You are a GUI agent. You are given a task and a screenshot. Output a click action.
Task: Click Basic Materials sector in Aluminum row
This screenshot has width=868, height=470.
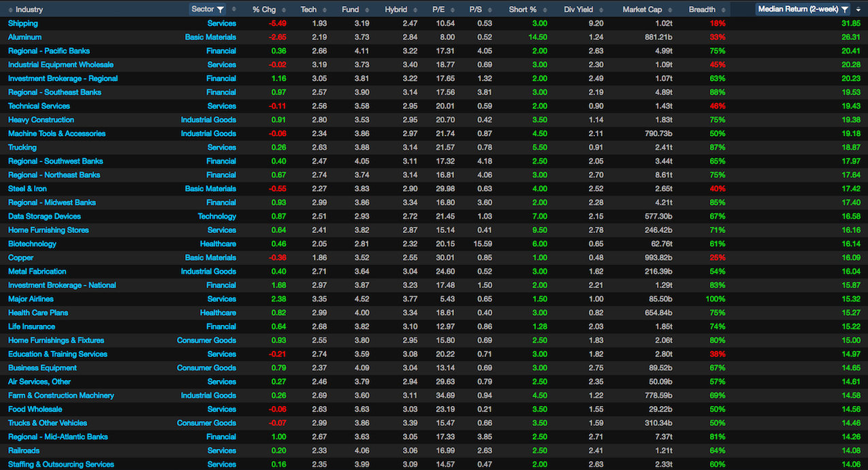(x=210, y=37)
